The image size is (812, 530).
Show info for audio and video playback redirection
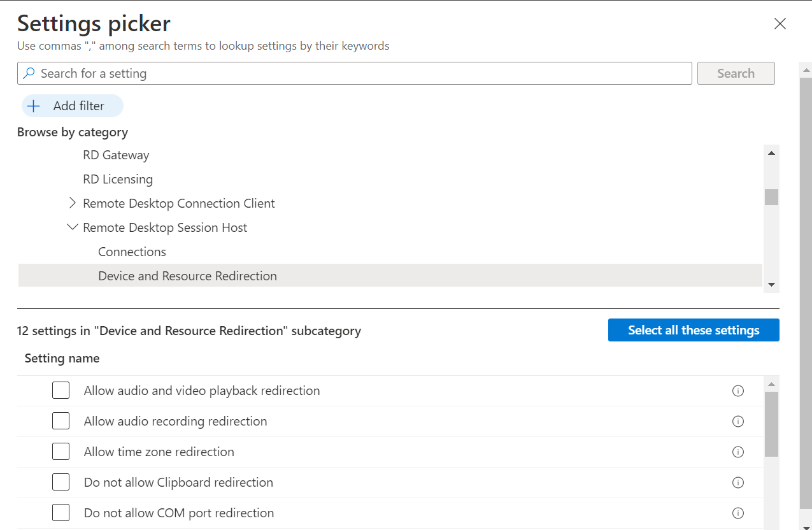pyautogui.click(x=738, y=391)
